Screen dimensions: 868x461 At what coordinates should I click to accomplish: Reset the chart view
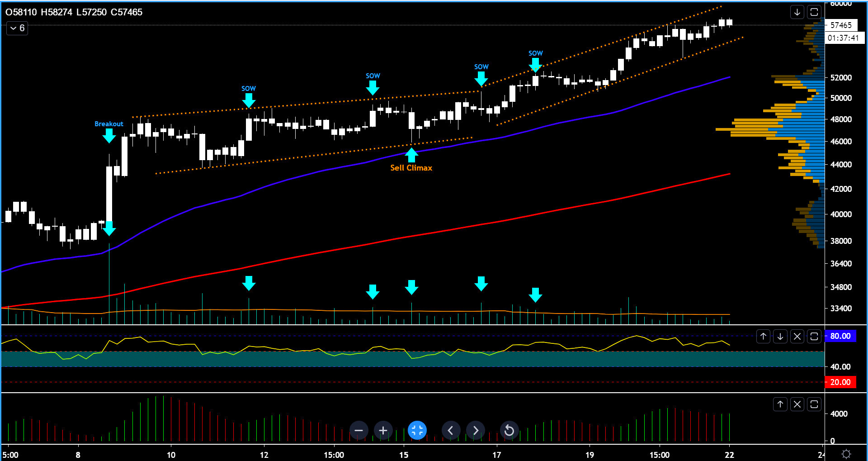pos(509,430)
